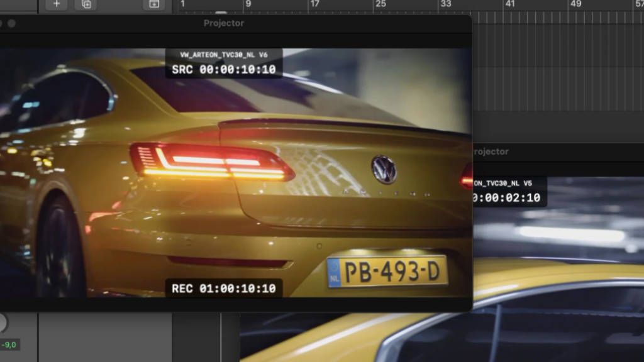Click the playhead marker in the bar ruler
The image size is (644, 362).
point(221,13)
